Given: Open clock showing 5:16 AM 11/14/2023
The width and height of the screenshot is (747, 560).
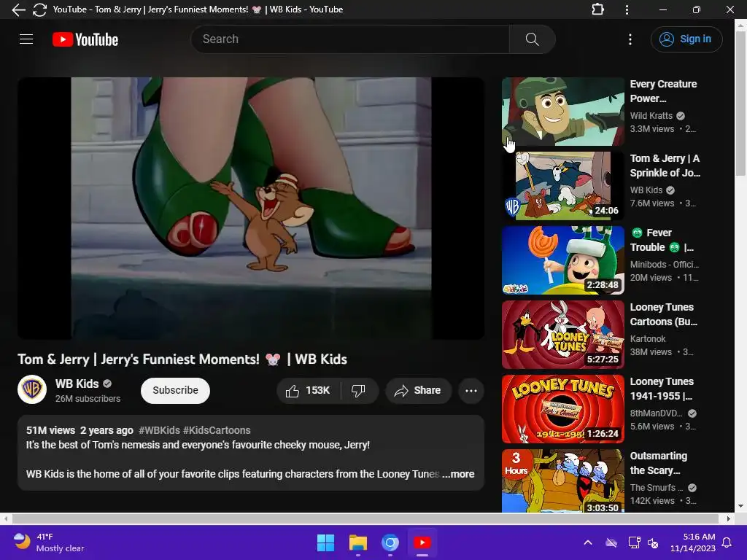Looking at the screenshot, I should (693, 542).
